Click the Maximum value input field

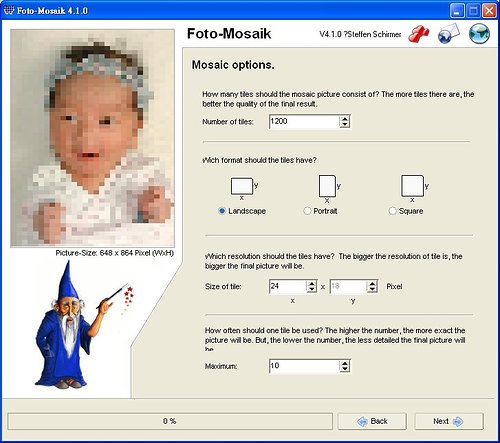click(x=304, y=366)
